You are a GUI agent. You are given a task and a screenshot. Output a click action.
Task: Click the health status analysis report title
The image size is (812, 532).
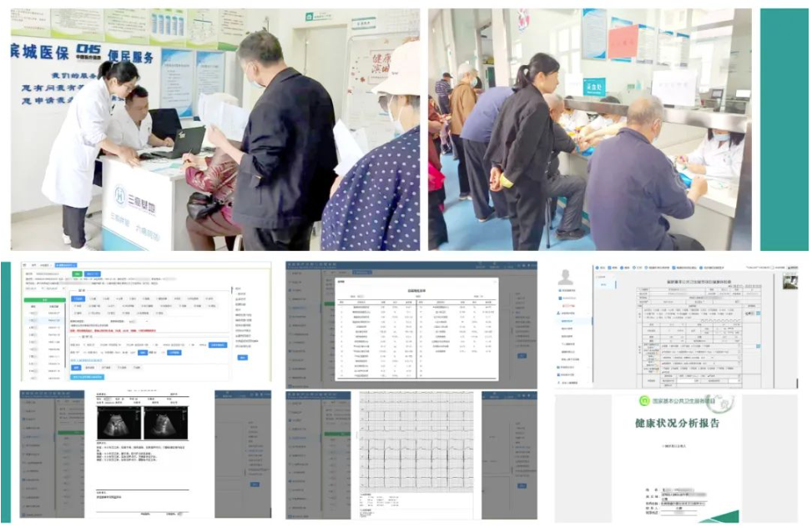coord(676,423)
